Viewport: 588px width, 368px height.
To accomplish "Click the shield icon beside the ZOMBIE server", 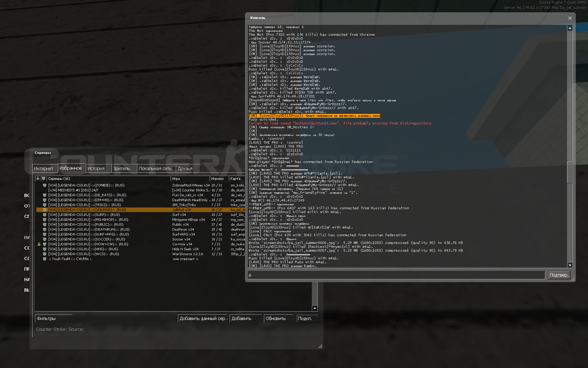I will click(x=44, y=185).
